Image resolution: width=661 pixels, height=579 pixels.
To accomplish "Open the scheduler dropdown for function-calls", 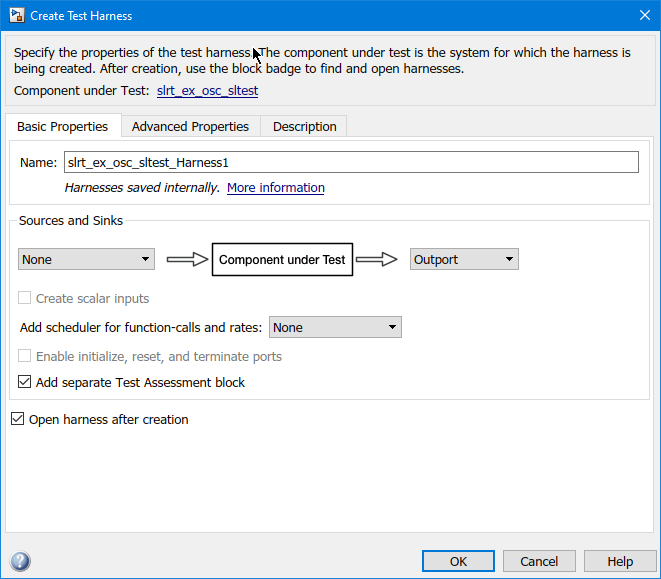I will pyautogui.click(x=335, y=327).
